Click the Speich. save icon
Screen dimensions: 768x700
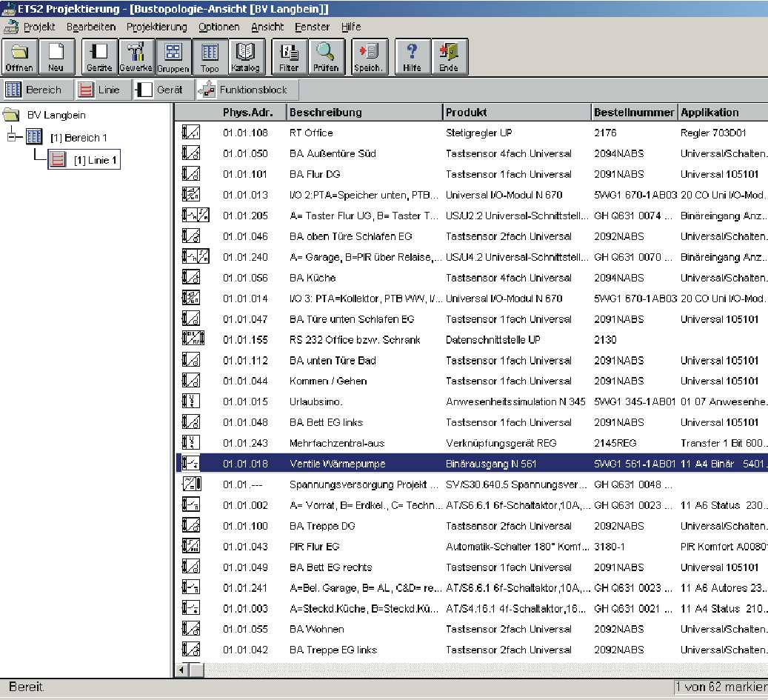[x=368, y=57]
